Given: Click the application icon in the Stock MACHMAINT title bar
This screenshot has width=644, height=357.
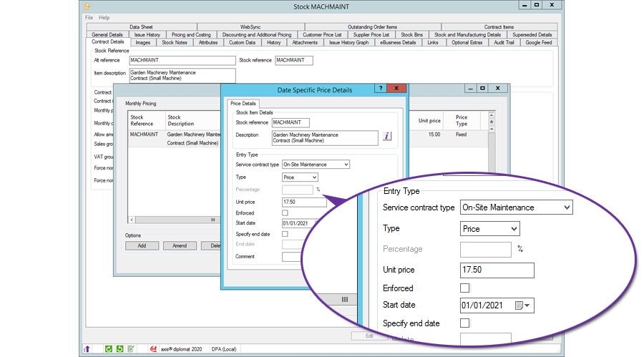Looking at the screenshot, I should coord(87,6).
